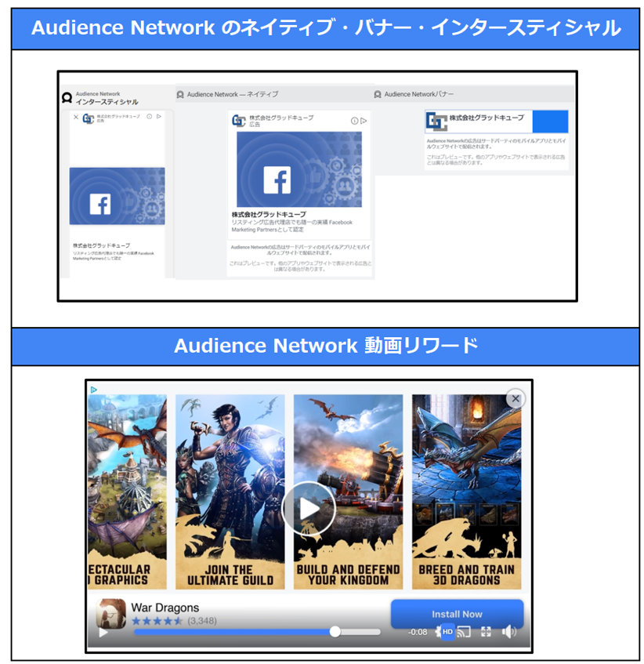Screen dimensions: 644x664
Task: Click the Audience Network icon beside インタースティシャル
Action: coord(67,98)
